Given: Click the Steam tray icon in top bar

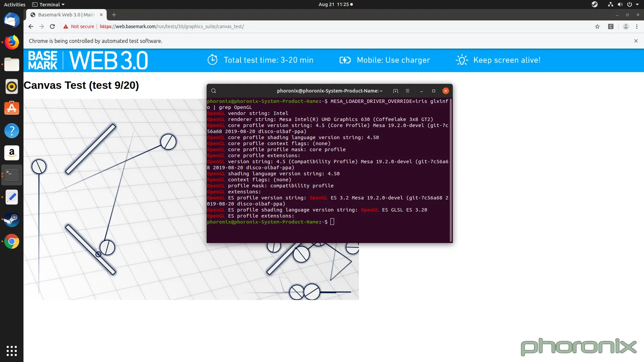Looking at the screenshot, I should pyautogui.click(x=595, y=4).
